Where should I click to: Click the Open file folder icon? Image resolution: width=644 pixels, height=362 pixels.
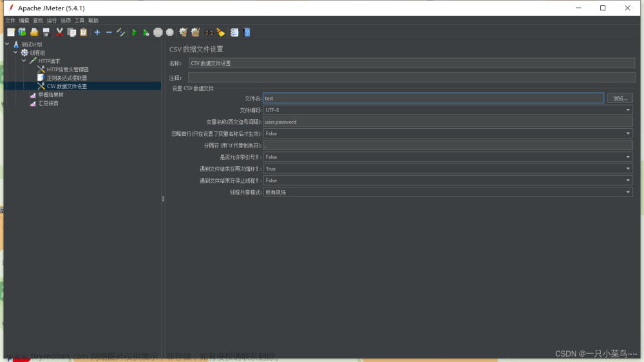pyautogui.click(x=34, y=32)
